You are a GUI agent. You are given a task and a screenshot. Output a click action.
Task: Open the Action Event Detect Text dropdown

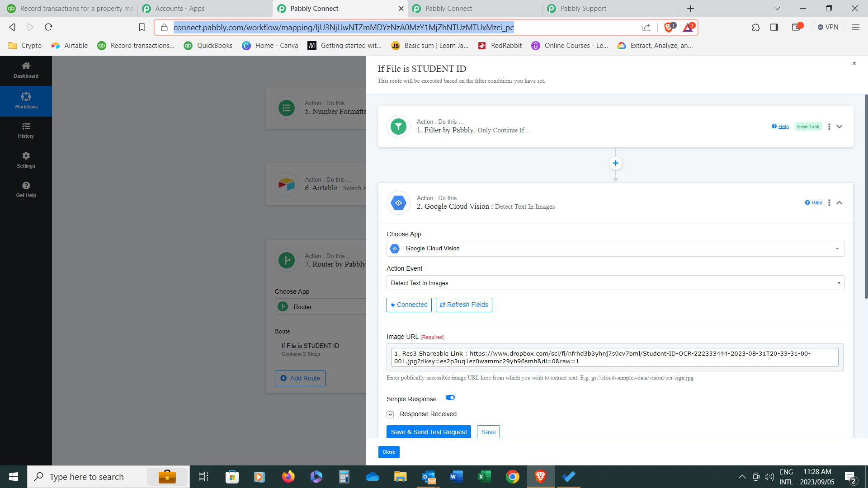click(x=615, y=283)
